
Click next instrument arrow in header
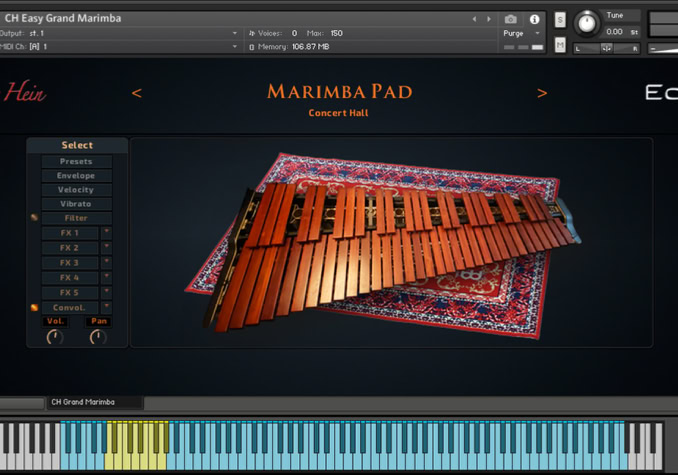(488, 19)
